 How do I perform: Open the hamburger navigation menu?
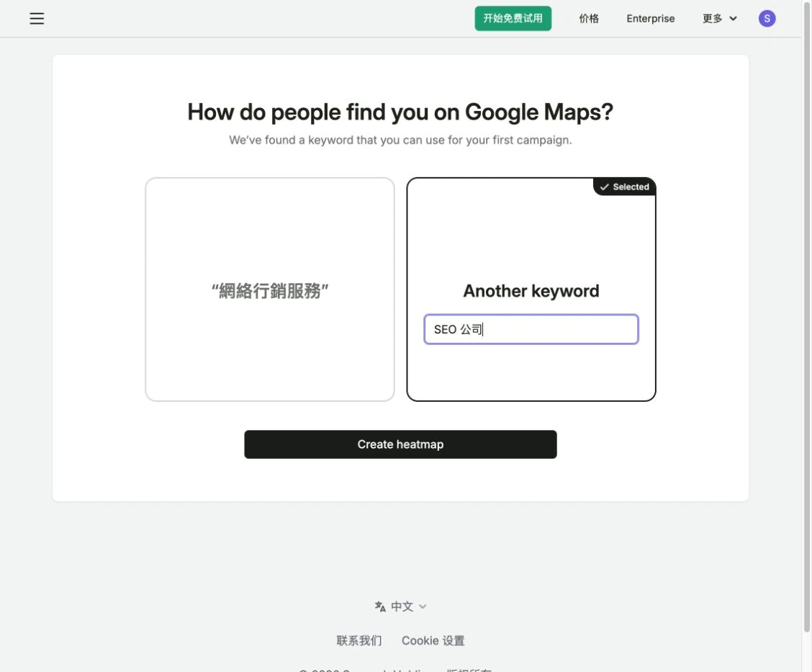(37, 19)
